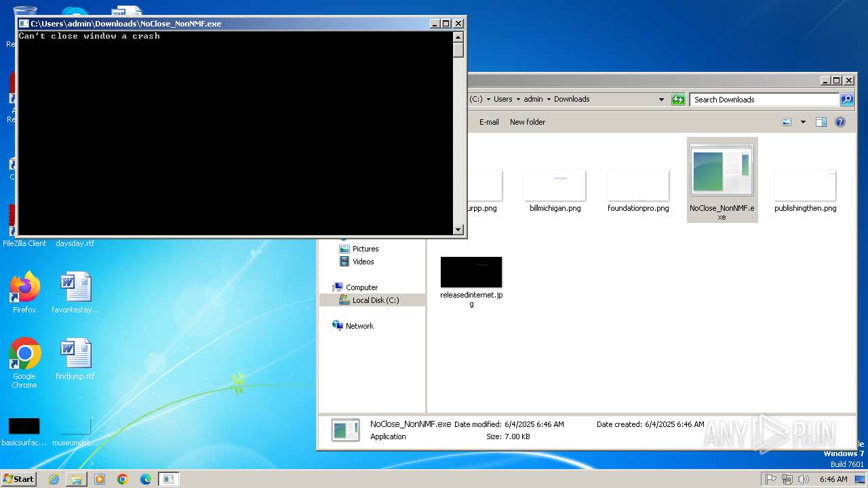The image size is (868, 488).
Task: Click the 6:46 AM taskbar clock
Action: coord(833,479)
